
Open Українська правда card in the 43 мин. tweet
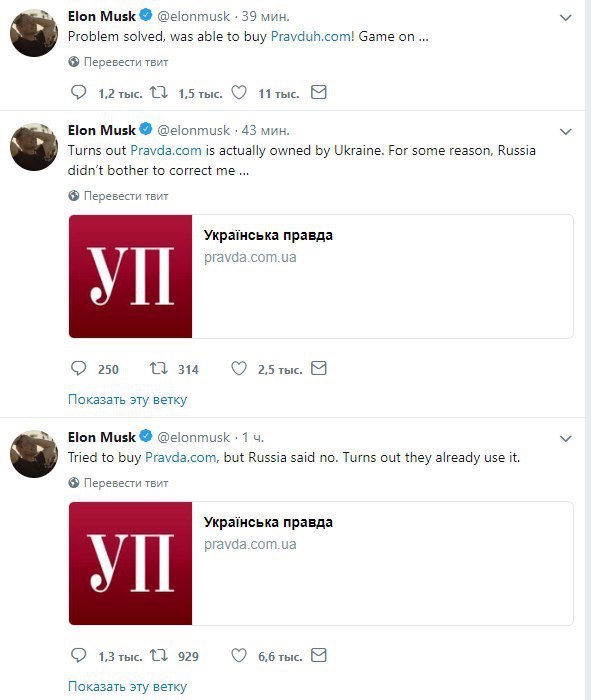click(x=321, y=276)
